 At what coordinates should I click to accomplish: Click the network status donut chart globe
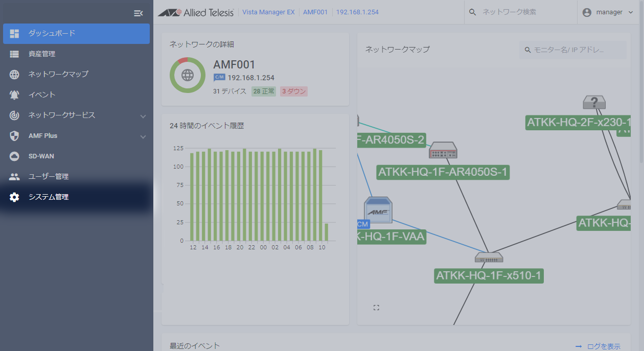[x=188, y=75]
